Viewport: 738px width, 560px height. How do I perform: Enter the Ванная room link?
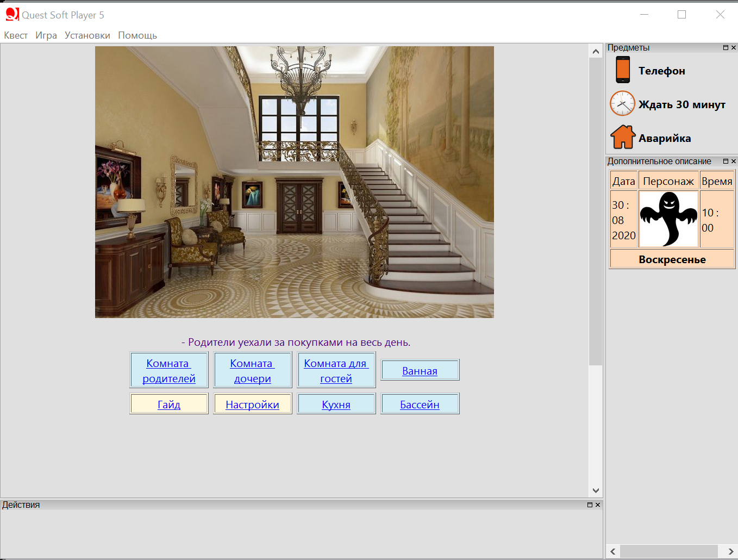click(420, 371)
